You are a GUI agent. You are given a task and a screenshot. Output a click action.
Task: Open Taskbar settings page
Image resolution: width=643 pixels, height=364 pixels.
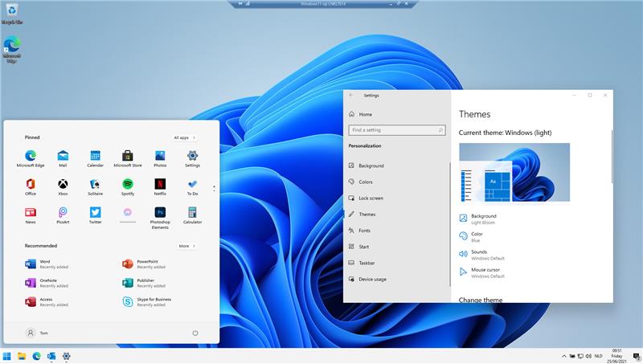pyautogui.click(x=361, y=263)
